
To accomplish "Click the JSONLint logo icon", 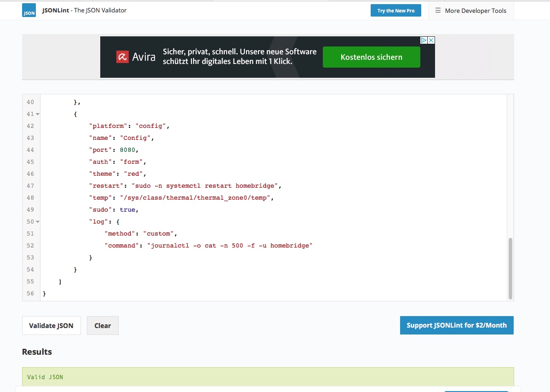I will [29, 11].
